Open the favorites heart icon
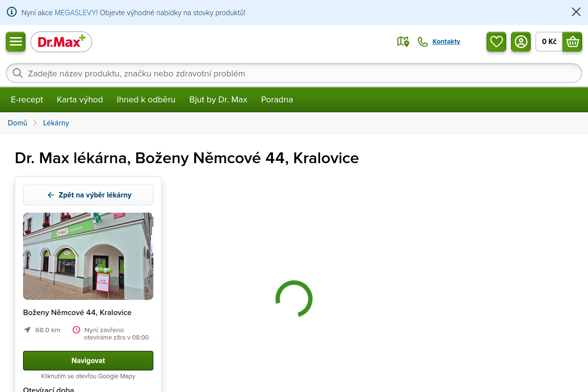This screenshot has width=588, height=392. coord(496,42)
